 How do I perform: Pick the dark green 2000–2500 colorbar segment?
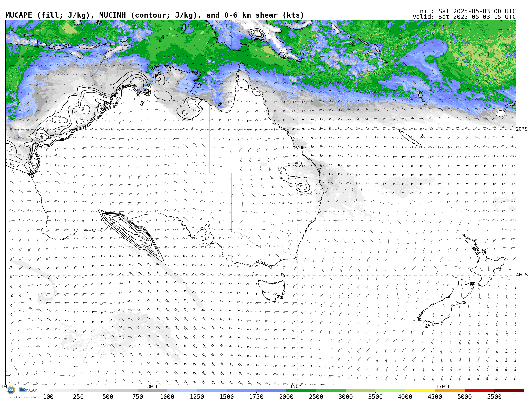click(x=301, y=391)
